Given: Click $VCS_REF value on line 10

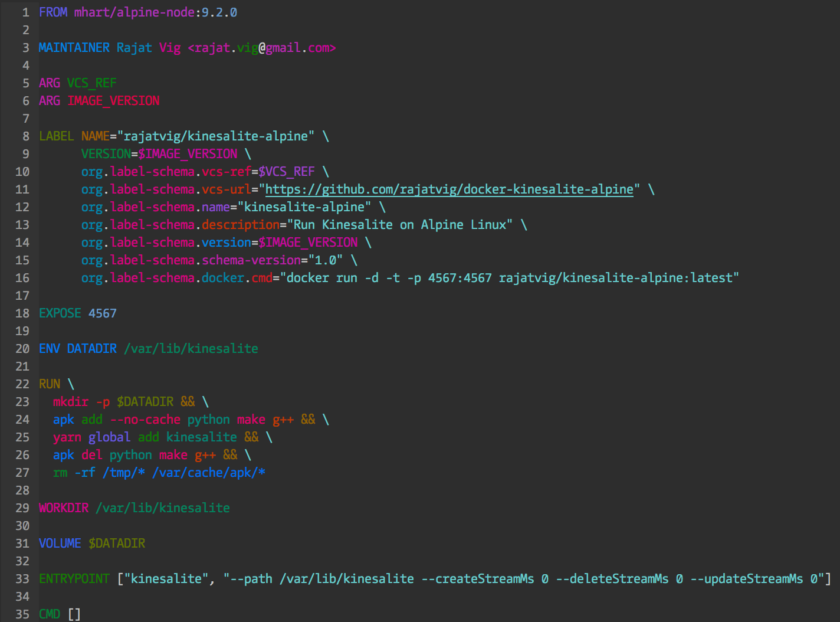Looking at the screenshot, I should tap(287, 172).
